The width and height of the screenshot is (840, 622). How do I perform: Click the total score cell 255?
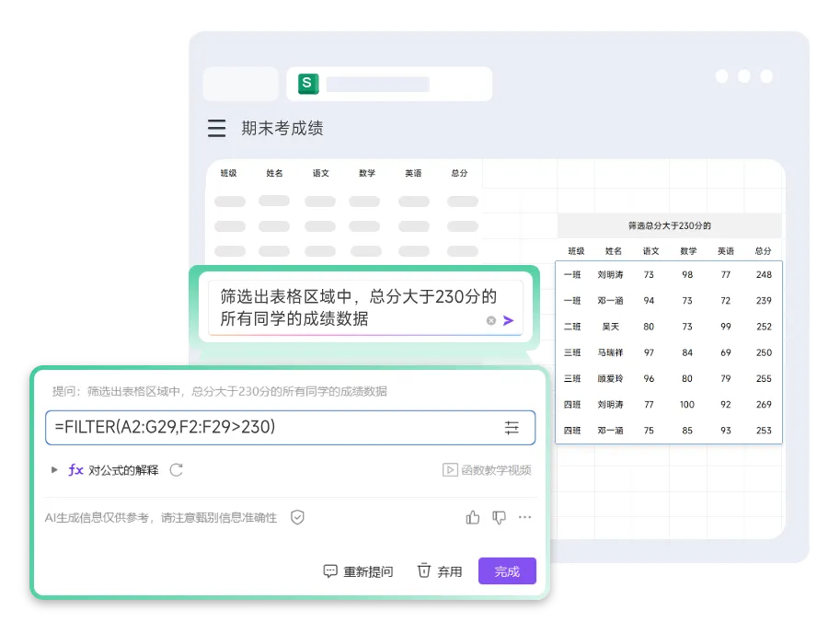coord(764,378)
